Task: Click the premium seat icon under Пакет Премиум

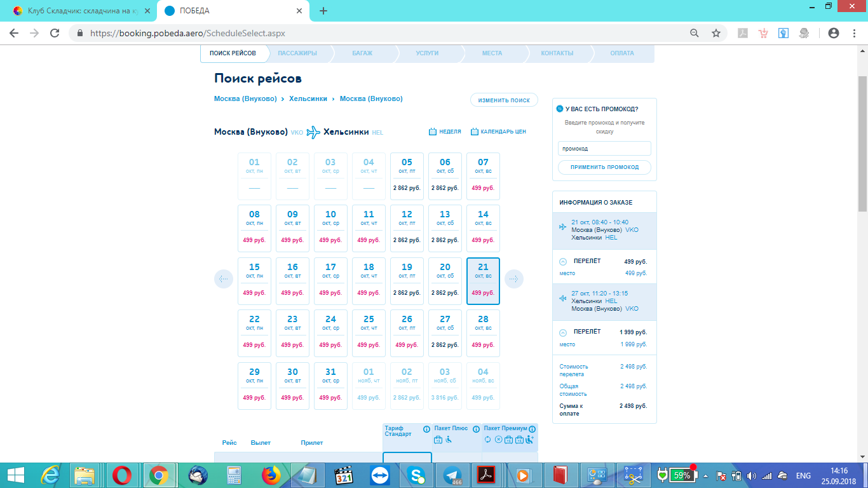Action: [529, 439]
